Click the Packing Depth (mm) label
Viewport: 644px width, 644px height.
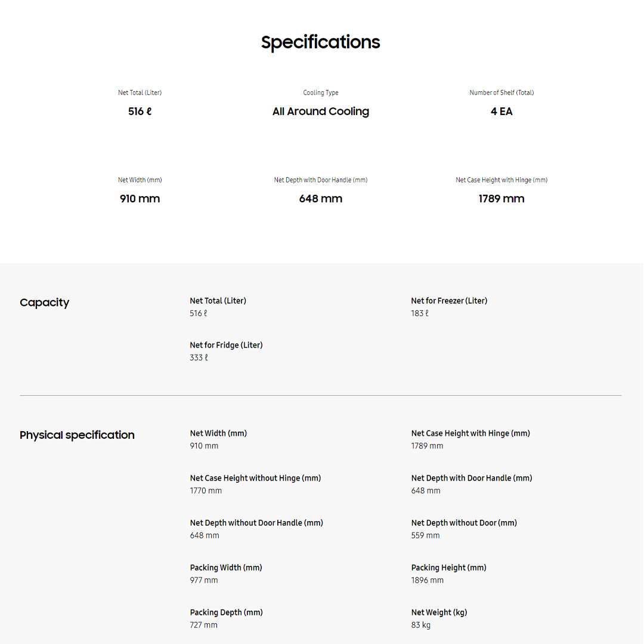pos(226,612)
